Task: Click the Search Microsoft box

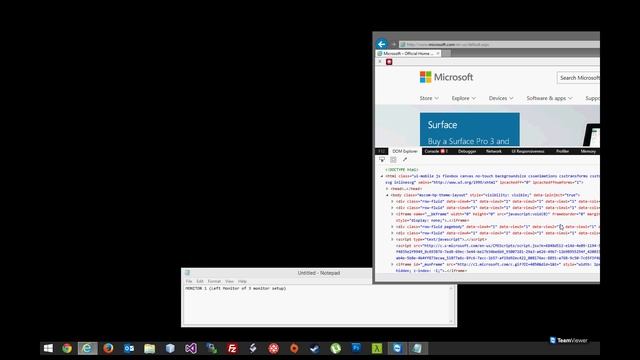Action: 578,78
